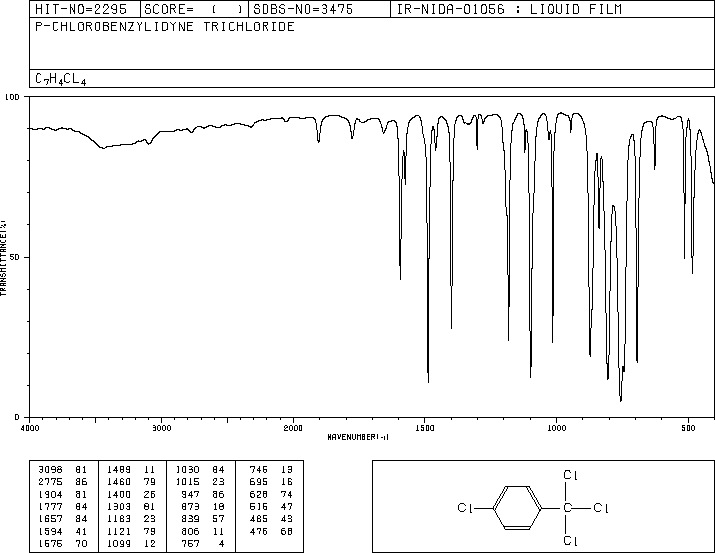Click the 50 label on the transmittance axis
This screenshot has width=715, height=553.
(15, 257)
